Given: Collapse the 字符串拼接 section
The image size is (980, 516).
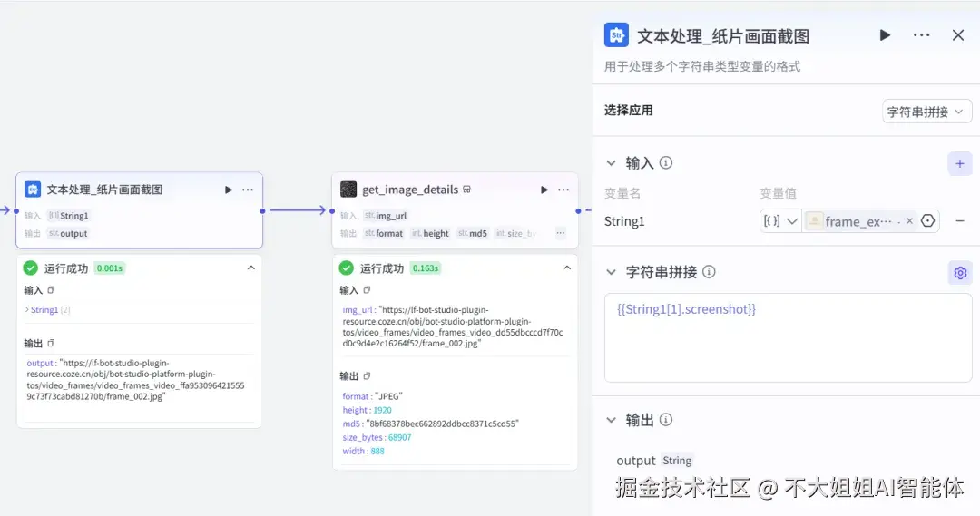Looking at the screenshot, I should pos(612,272).
